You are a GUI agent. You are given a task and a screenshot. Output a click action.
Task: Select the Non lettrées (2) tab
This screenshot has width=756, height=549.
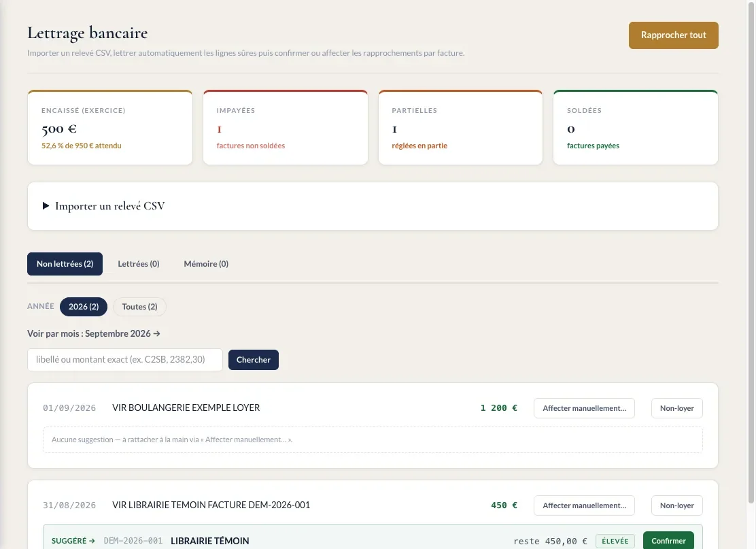click(65, 264)
